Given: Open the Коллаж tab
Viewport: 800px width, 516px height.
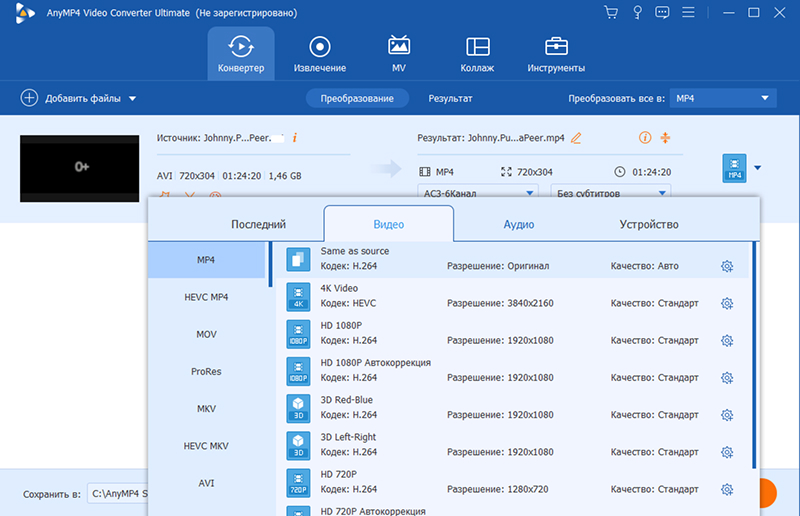Looking at the screenshot, I should pos(477,54).
